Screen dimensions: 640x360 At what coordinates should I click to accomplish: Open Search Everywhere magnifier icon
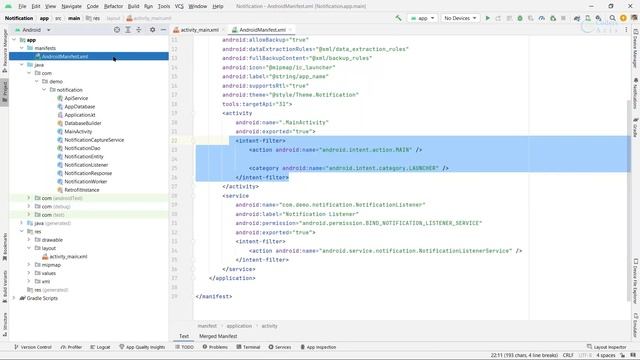(x=612, y=18)
